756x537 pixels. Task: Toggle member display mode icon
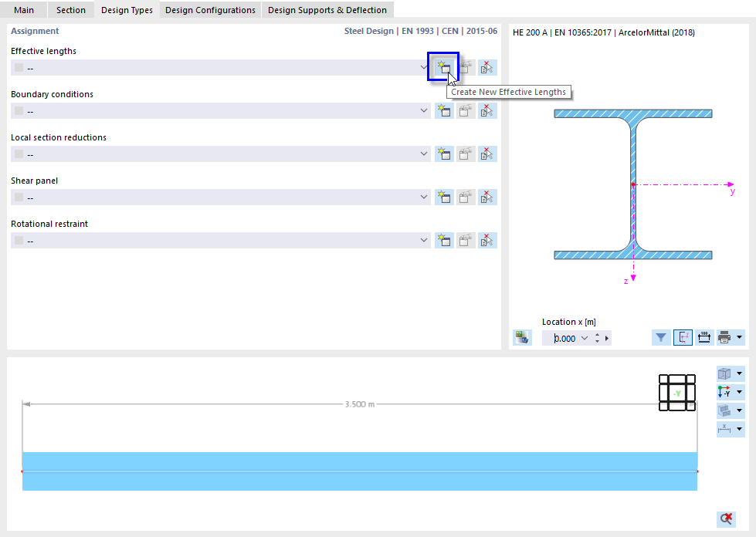(x=724, y=410)
